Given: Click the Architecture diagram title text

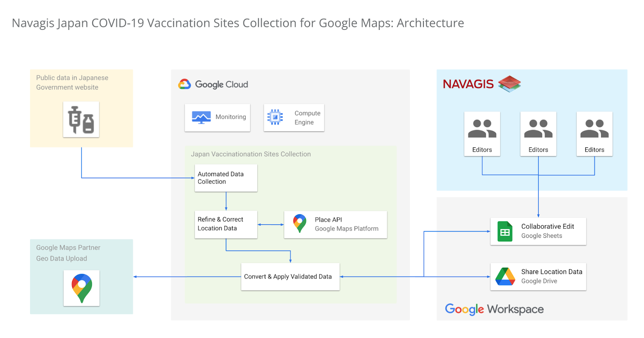Looking at the screenshot, I should [238, 23].
